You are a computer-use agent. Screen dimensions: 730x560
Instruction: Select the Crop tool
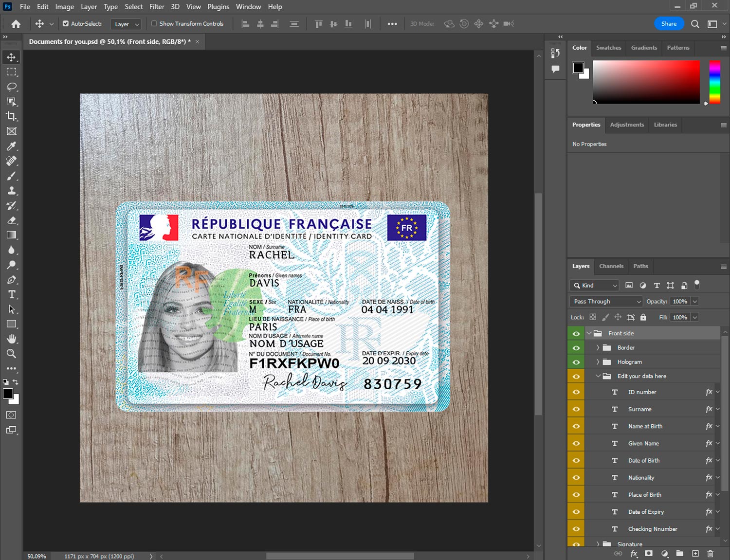pyautogui.click(x=11, y=116)
